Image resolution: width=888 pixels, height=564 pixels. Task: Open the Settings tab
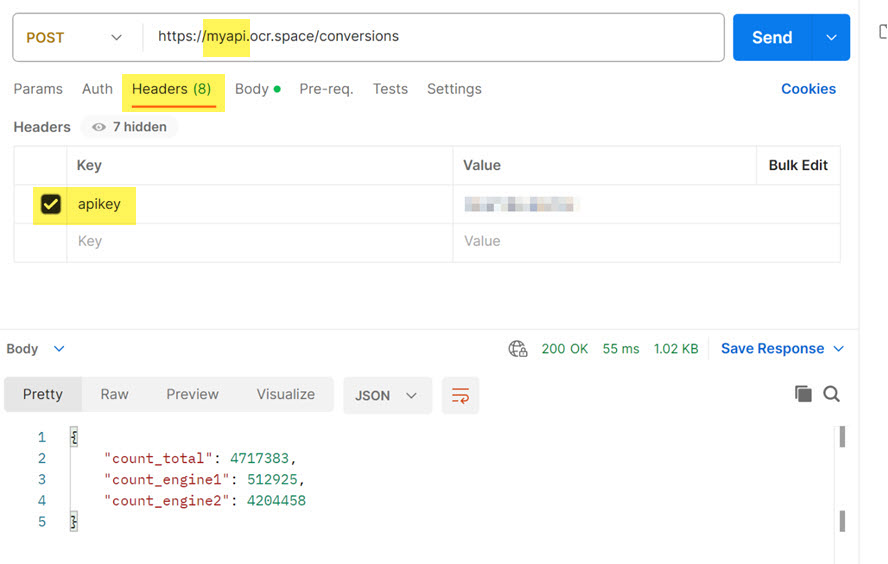454,89
